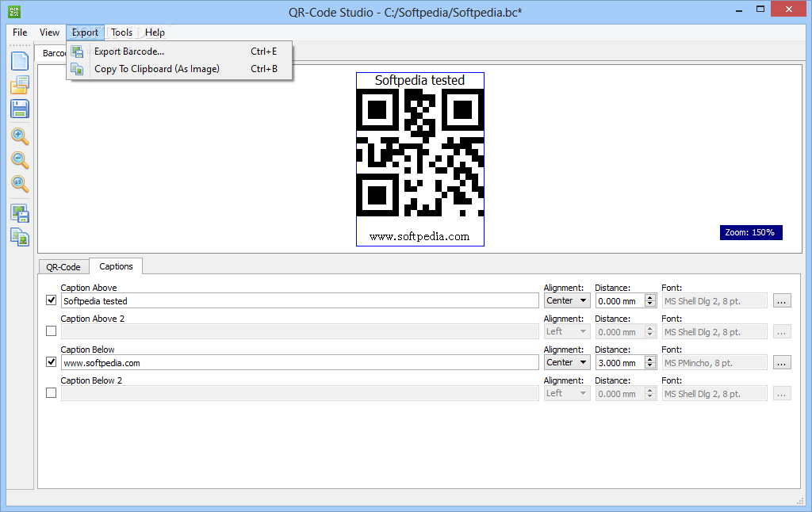Uncheck the Caption Above checkbox
Viewport: 812px width, 512px height.
(52, 300)
